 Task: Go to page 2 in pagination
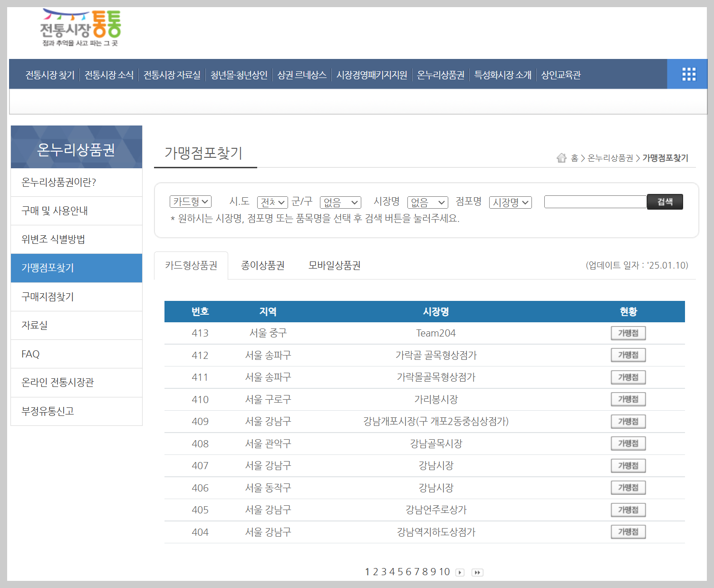[x=376, y=572]
